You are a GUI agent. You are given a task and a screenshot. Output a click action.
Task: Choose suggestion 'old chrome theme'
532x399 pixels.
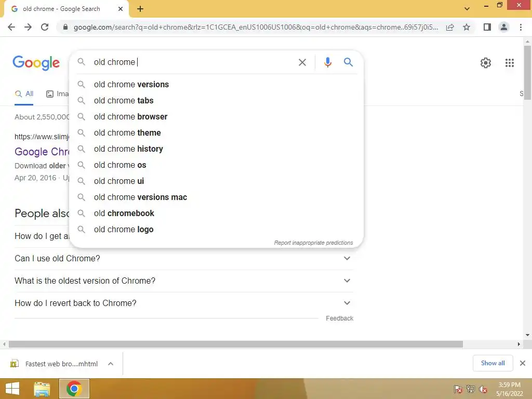coord(216,132)
